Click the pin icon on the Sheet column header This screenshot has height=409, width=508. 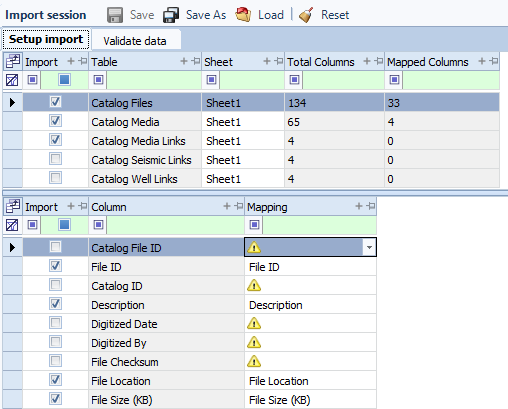coord(279,61)
